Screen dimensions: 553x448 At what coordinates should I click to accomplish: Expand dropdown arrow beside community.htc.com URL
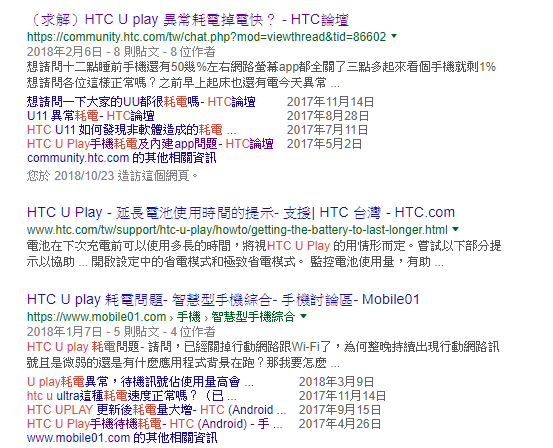[394, 36]
